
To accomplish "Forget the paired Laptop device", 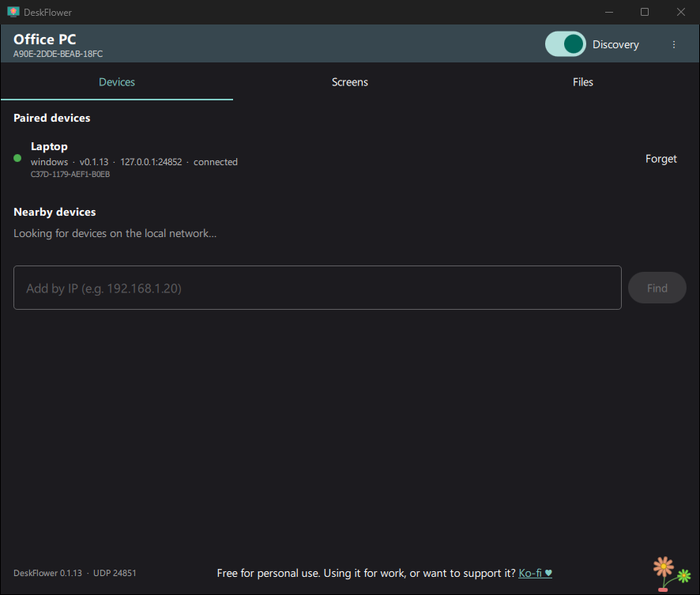I will point(660,159).
